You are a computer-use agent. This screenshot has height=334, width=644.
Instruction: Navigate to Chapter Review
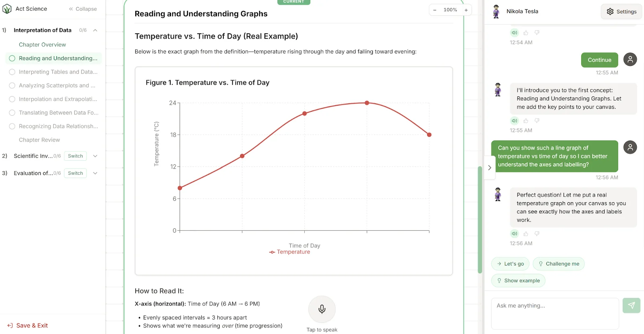(39, 139)
